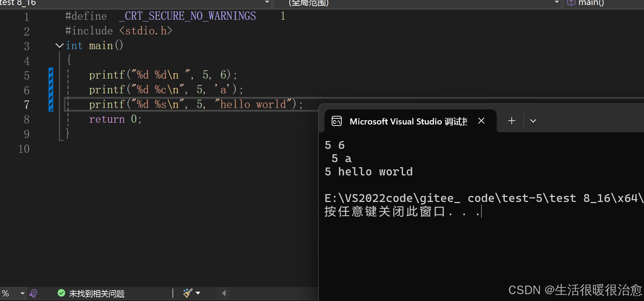644x301 pixels.
Task: Click on the printf '%d %c\n' line
Action: (166, 90)
